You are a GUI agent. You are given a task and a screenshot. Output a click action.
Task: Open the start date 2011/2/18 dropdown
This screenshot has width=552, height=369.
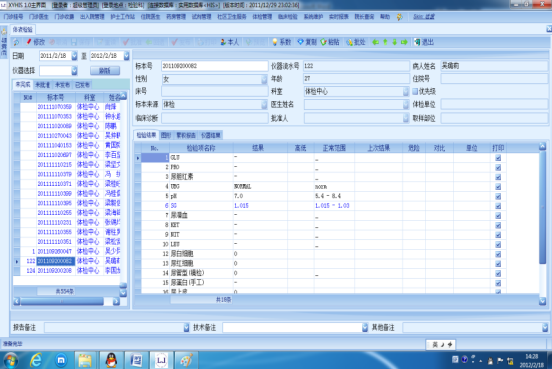pyautogui.click(x=74, y=56)
